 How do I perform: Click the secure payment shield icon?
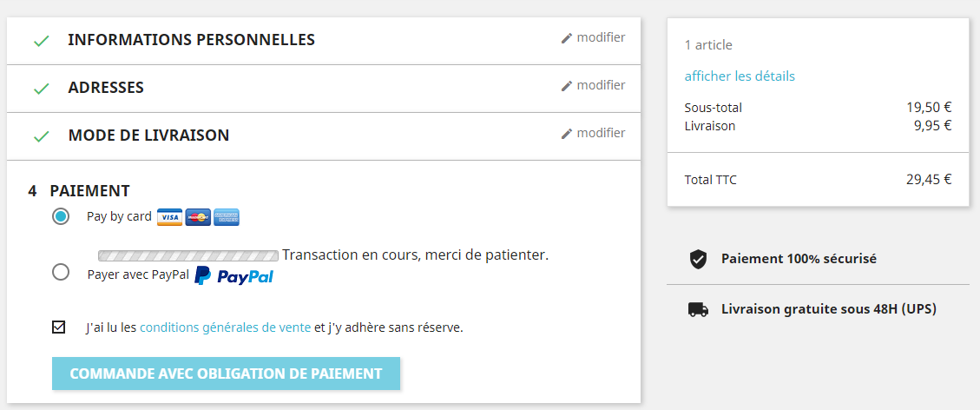[698, 260]
